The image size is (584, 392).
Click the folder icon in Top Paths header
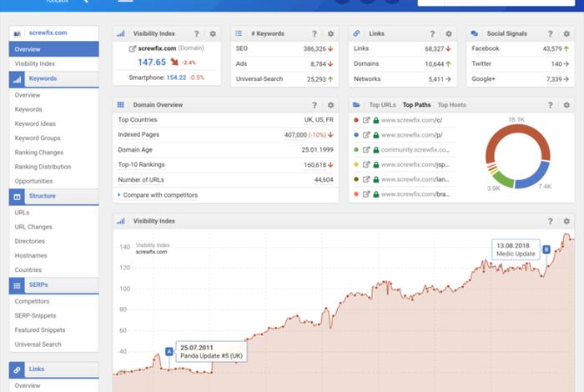[x=356, y=105]
